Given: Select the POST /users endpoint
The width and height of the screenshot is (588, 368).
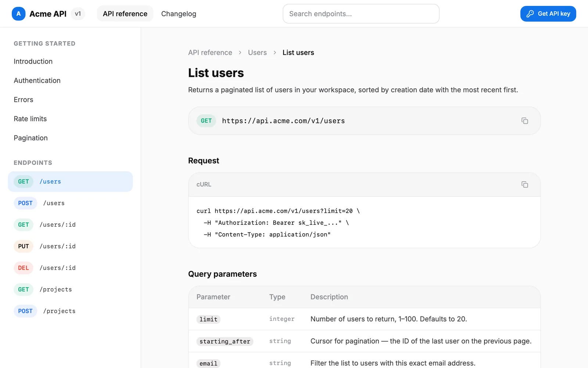Looking at the screenshot, I should click(x=70, y=203).
